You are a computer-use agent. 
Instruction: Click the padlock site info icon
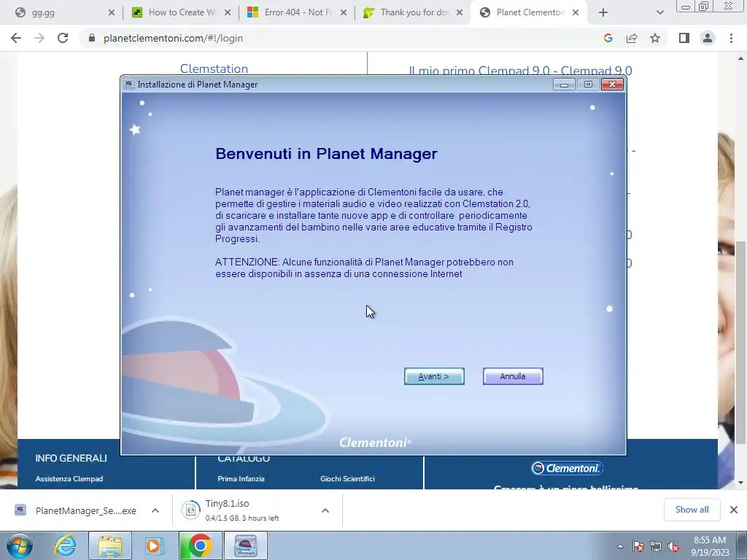(92, 38)
